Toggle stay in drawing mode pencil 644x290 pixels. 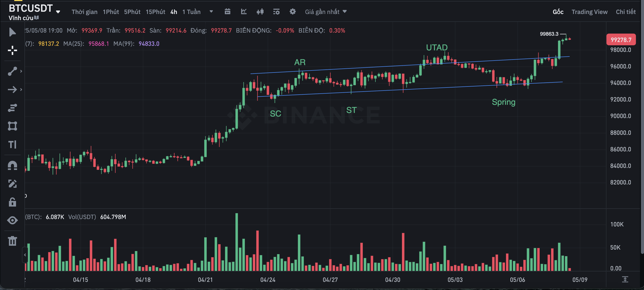pyautogui.click(x=12, y=184)
